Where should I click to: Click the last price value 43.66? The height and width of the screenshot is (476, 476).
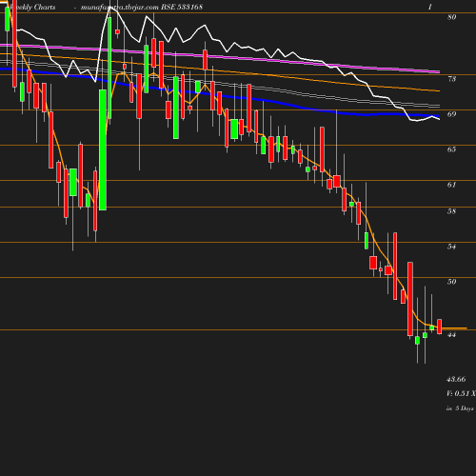pos(456,379)
